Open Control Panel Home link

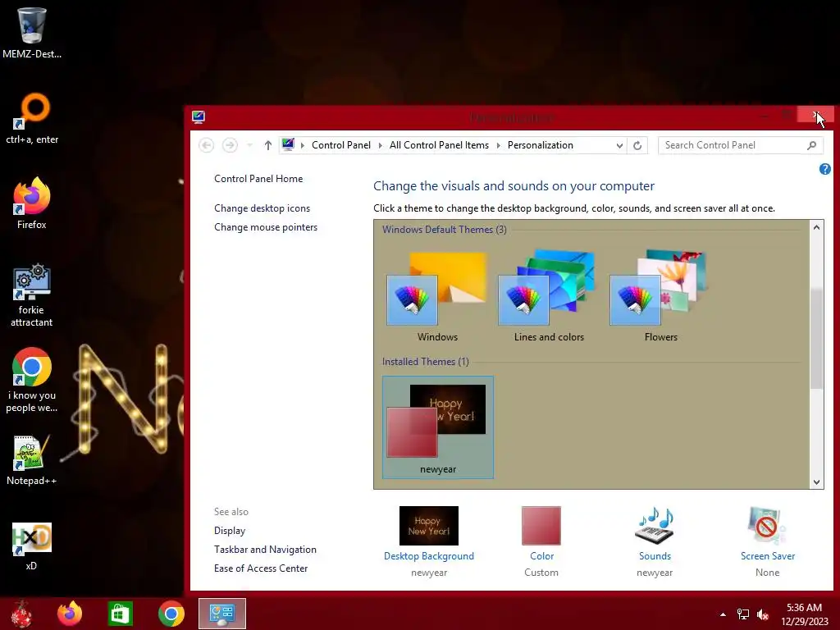(258, 179)
